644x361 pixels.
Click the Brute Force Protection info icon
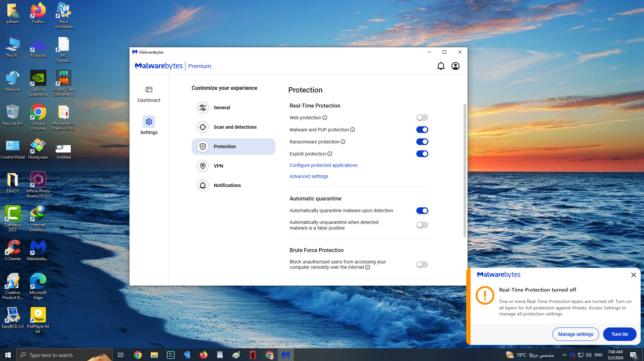point(368,267)
